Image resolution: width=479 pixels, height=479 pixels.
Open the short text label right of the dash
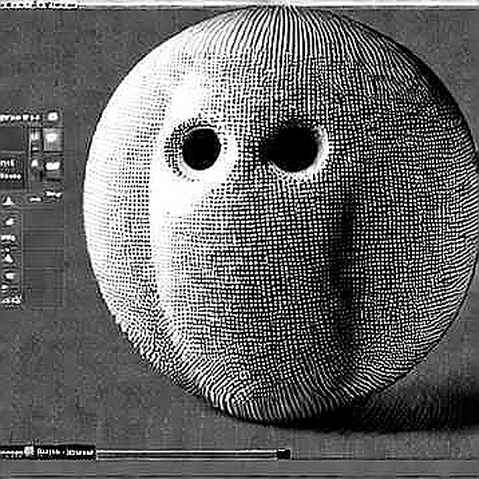click(53, 195)
